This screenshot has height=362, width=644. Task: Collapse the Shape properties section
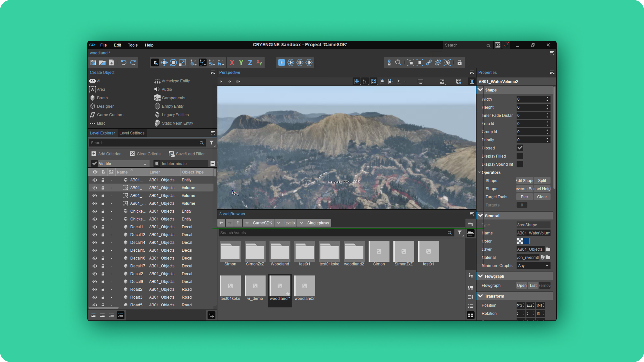[x=480, y=90]
